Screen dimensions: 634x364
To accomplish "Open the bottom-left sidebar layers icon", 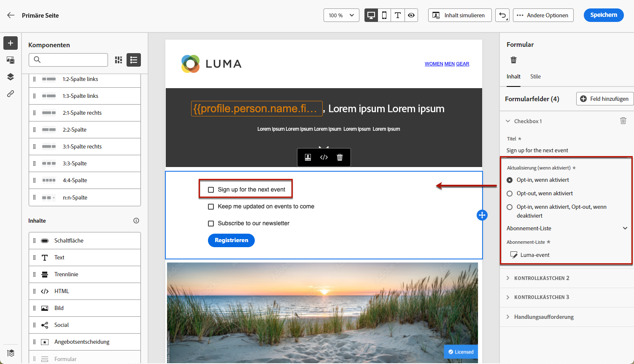I will pos(11,353).
